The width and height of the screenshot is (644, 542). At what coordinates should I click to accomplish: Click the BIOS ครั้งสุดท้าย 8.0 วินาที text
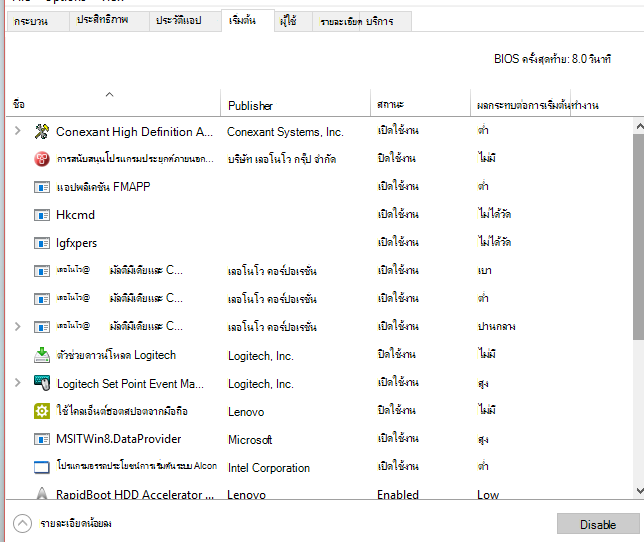(x=552, y=59)
